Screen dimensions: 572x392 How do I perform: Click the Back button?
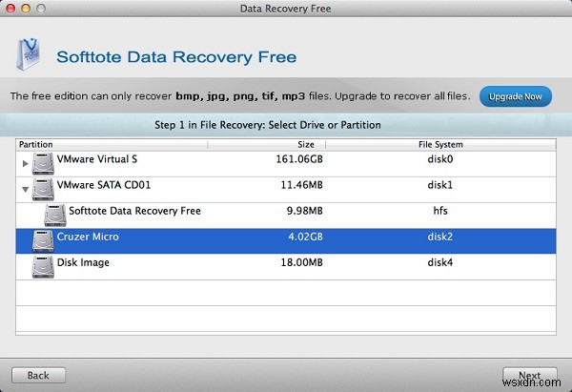click(38, 375)
